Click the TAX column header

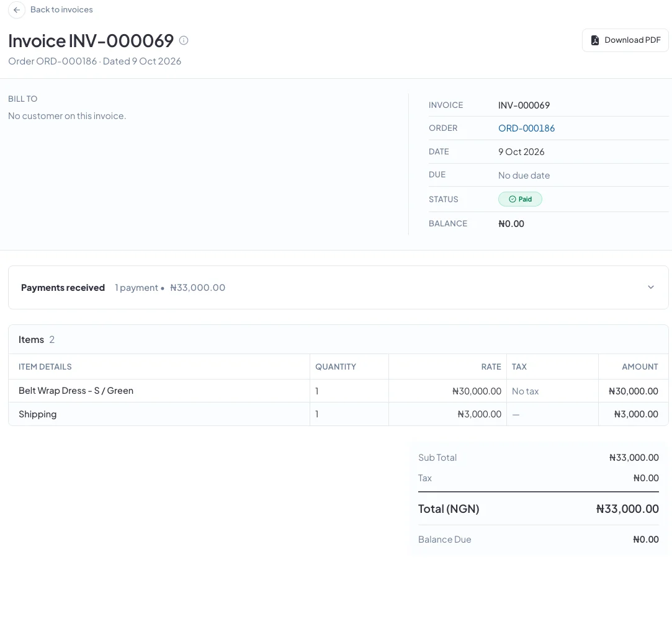(519, 367)
